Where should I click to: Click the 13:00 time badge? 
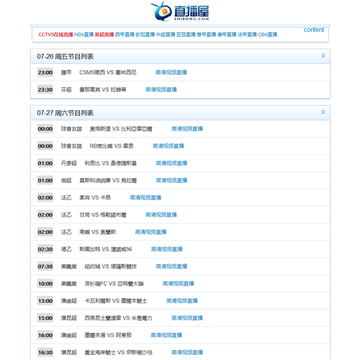pyautogui.click(x=45, y=301)
